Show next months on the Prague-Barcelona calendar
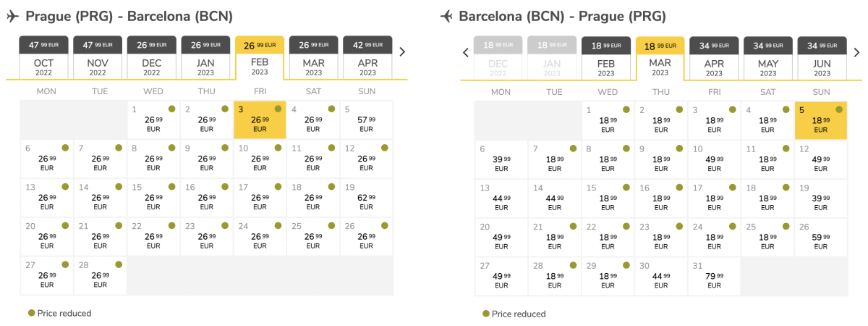The width and height of the screenshot is (868, 326). click(402, 51)
